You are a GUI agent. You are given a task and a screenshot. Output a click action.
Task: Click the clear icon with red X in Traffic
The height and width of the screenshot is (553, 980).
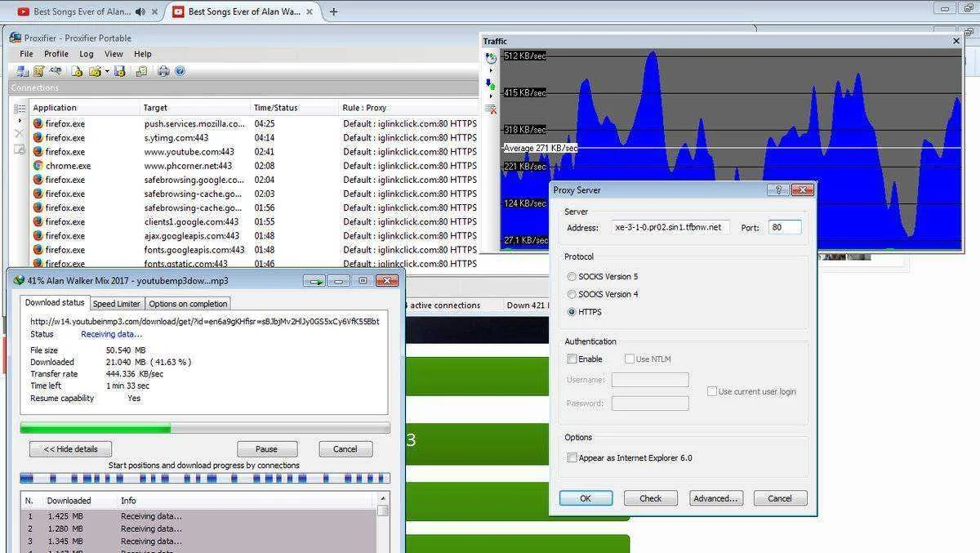click(491, 109)
